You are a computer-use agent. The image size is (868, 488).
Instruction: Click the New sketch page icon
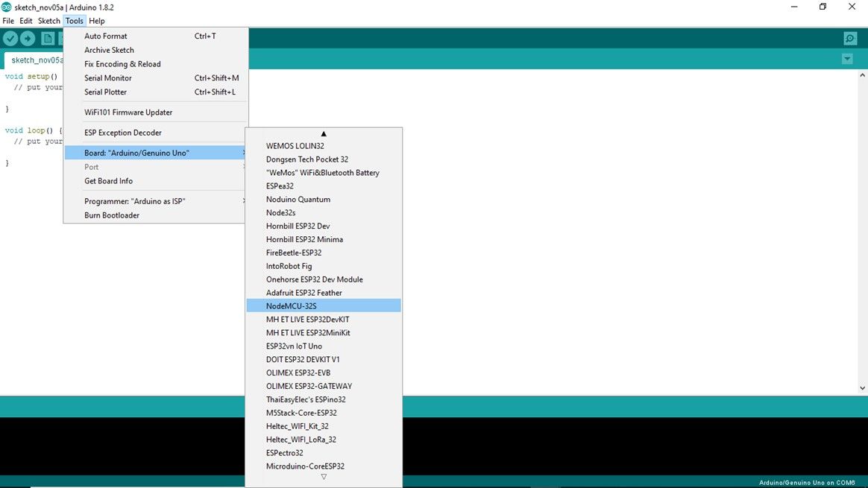pyautogui.click(x=48, y=38)
